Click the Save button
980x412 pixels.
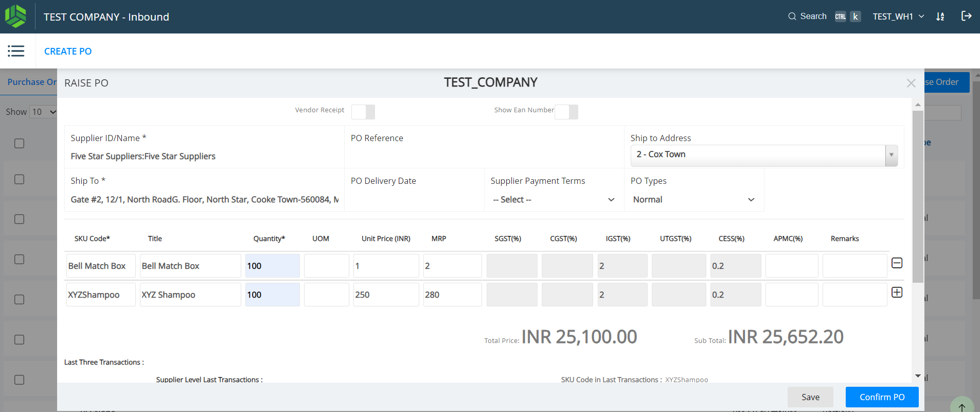[x=810, y=397]
